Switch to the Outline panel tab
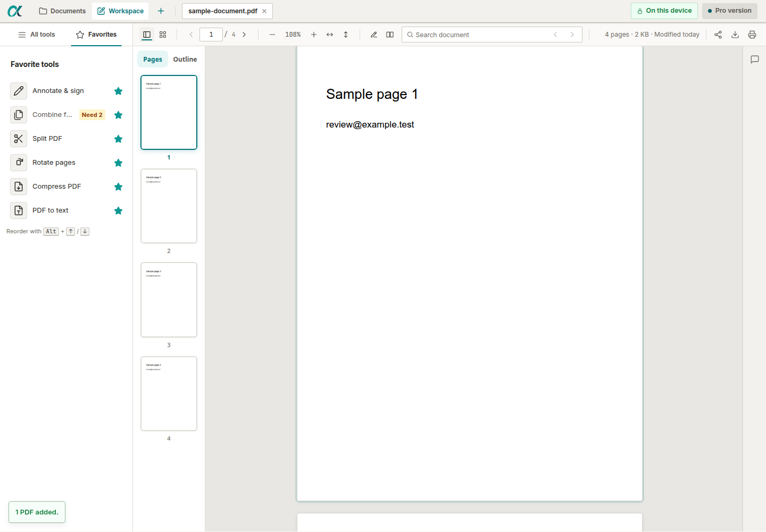The height and width of the screenshot is (532, 766). 185,60
